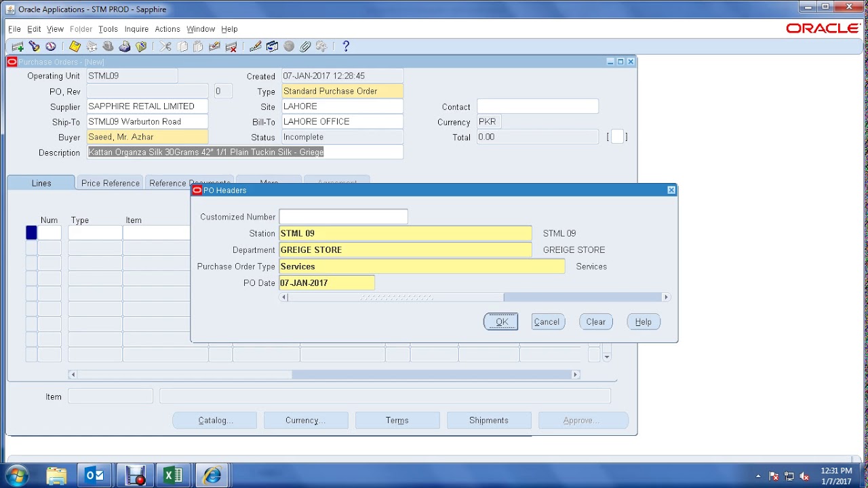Click Cancel in PO Headers dialog
The image size is (868, 488).
click(547, 322)
